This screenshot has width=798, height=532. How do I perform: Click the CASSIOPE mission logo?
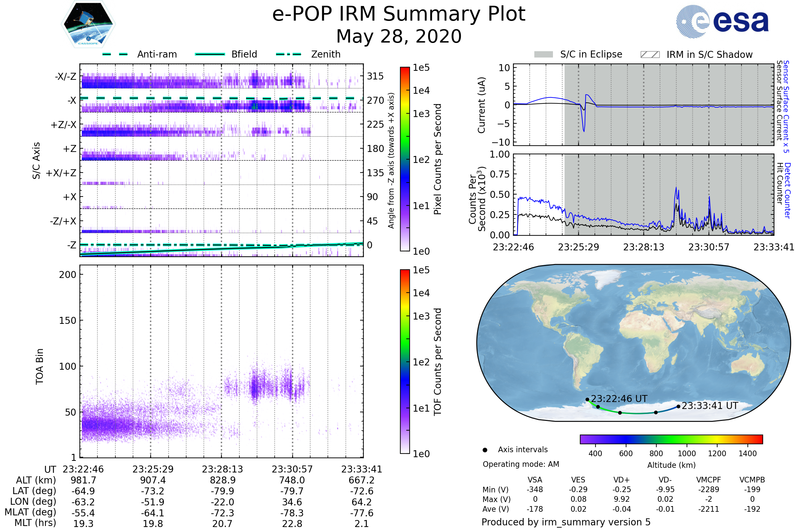[x=88, y=24]
